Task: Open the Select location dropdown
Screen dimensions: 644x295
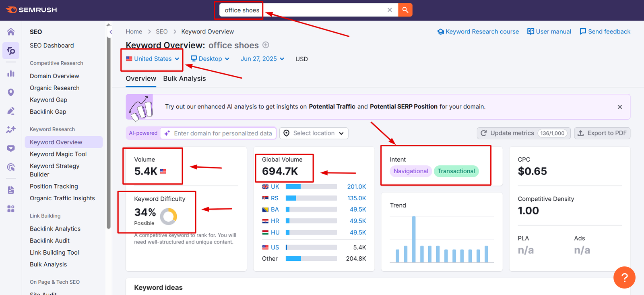Action: pos(314,133)
